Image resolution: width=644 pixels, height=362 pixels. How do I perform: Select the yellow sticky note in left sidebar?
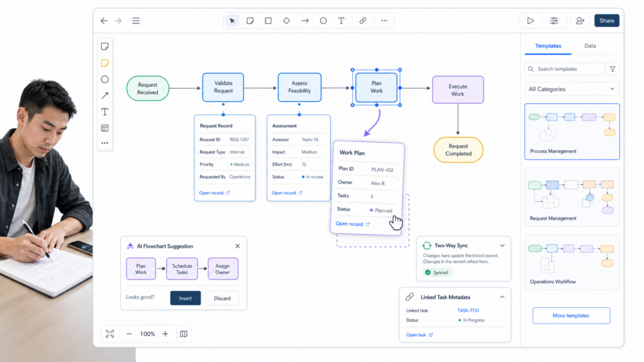click(x=105, y=63)
